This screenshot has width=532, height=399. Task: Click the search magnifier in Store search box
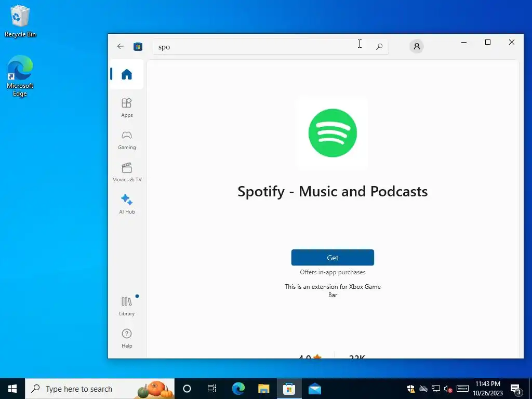pos(379,46)
